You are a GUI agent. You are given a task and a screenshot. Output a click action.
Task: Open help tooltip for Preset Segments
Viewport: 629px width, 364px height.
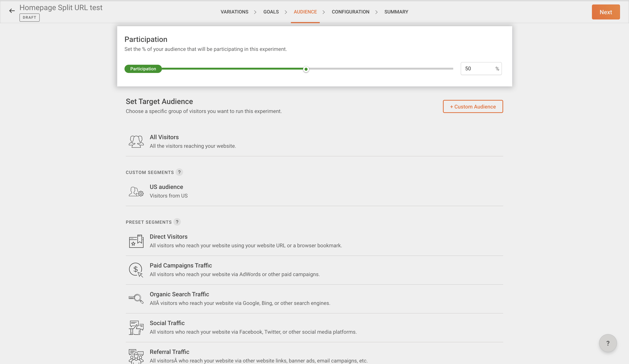[177, 222]
